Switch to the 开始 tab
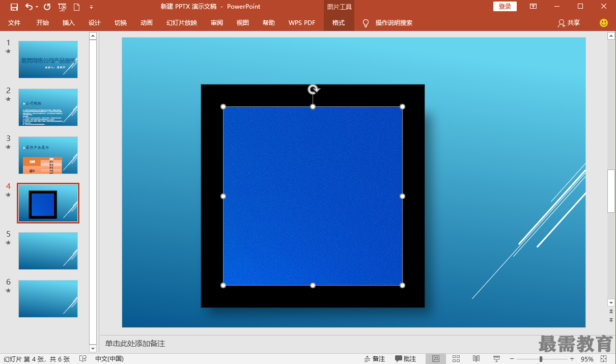The image size is (616, 364). pos(43,23)
